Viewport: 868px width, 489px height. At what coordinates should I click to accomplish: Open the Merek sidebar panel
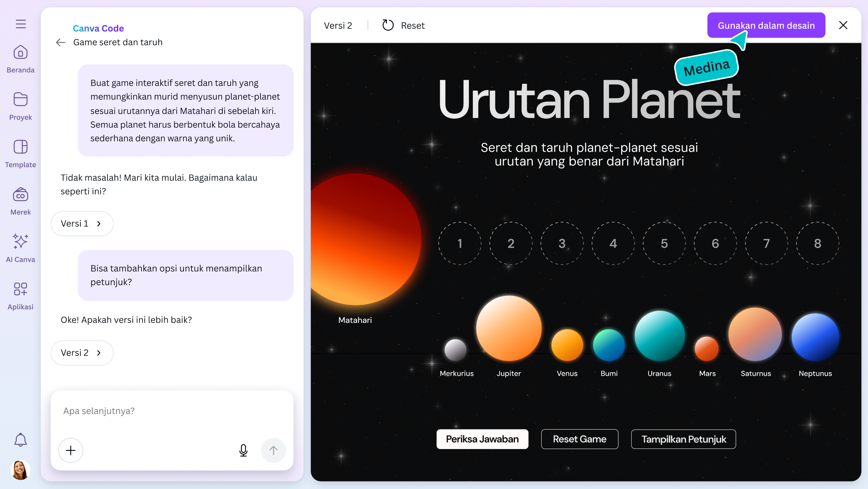pyautogui.click(x=20, y=201)
